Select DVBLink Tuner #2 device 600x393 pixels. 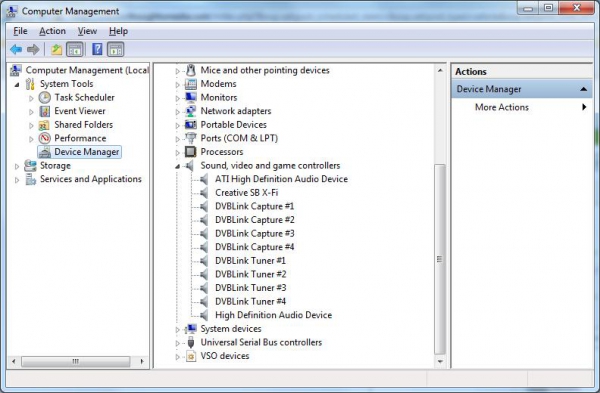click(x=251, y=274)
